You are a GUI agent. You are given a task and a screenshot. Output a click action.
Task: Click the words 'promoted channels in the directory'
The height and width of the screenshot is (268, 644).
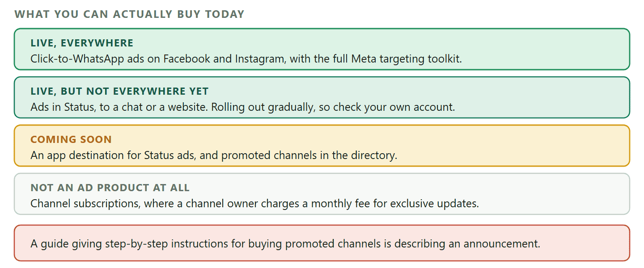309,155
